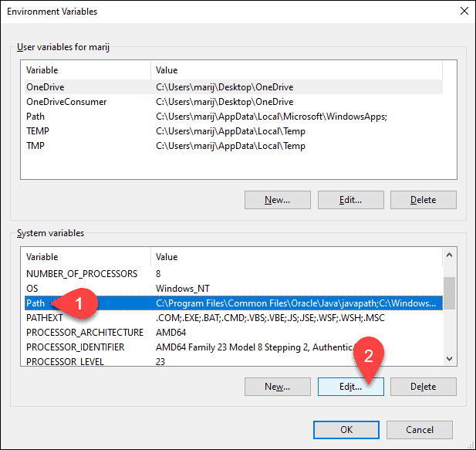The width and height of the screenshot is (476, 450).
Task: Click Edit button under User variables
Action: click(x=350, y=200)
